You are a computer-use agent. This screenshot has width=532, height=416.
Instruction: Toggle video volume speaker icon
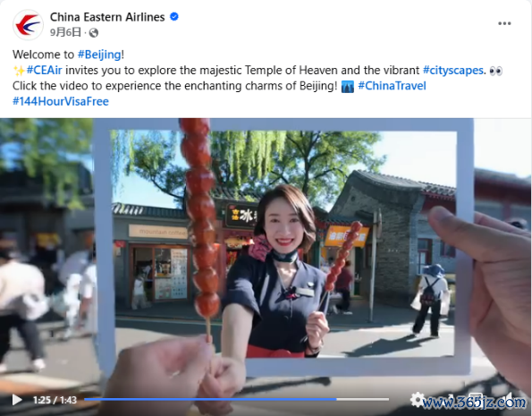coord(510,398)
